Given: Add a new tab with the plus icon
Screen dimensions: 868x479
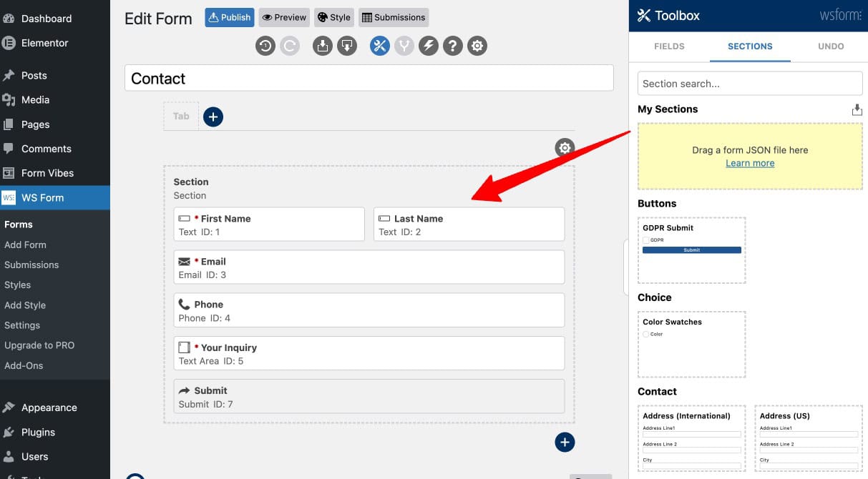Looking at the screenshot, I should click(213, 117).
